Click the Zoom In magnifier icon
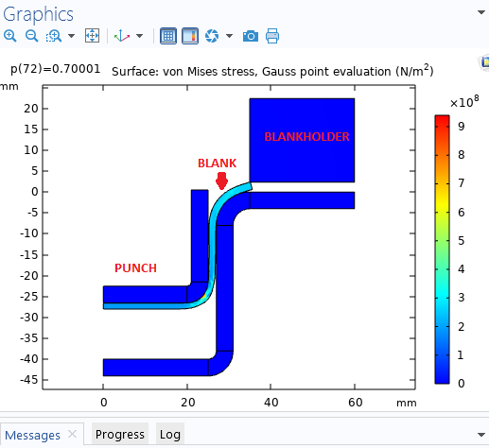Screen dimensions: 489x448 click(10, 36)
